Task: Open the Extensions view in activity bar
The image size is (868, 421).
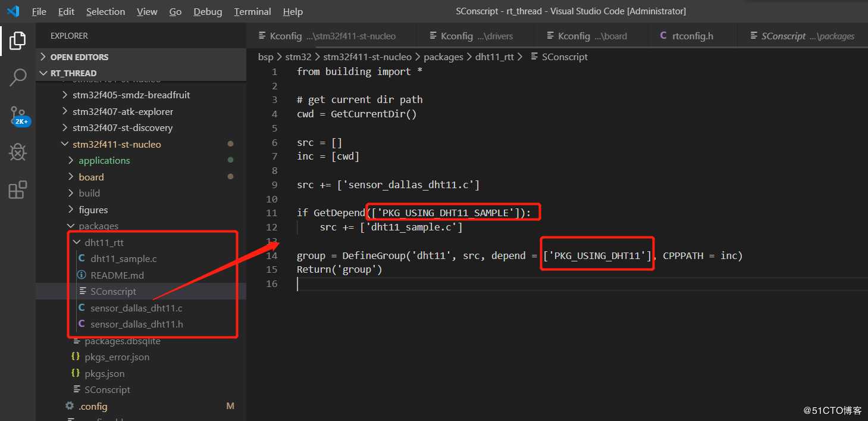Action: pyautogui.click(x=18, y=189)
